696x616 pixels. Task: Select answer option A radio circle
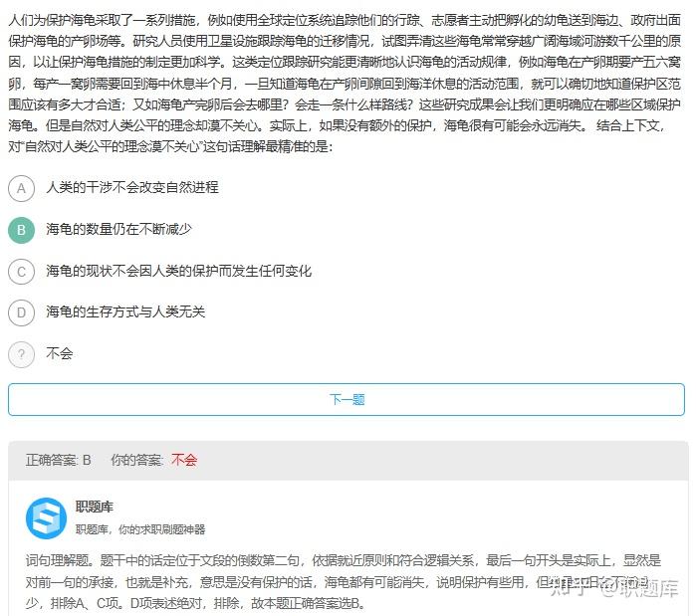[21, 188]
